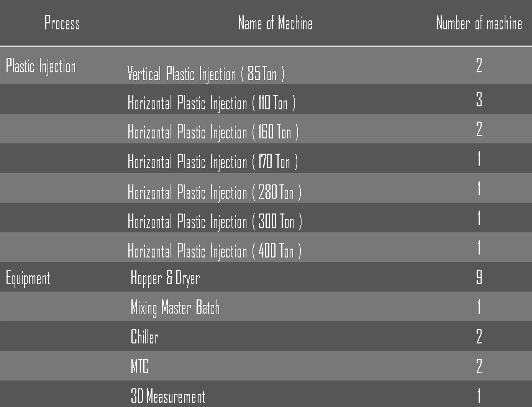Click the Process column header

pos(62,23)
